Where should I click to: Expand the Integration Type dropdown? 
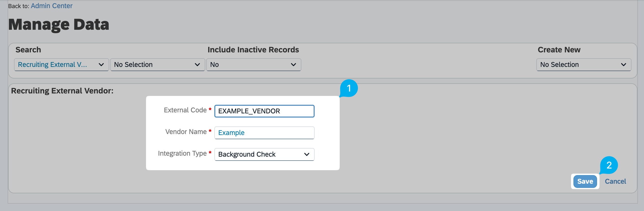point(264,154)
